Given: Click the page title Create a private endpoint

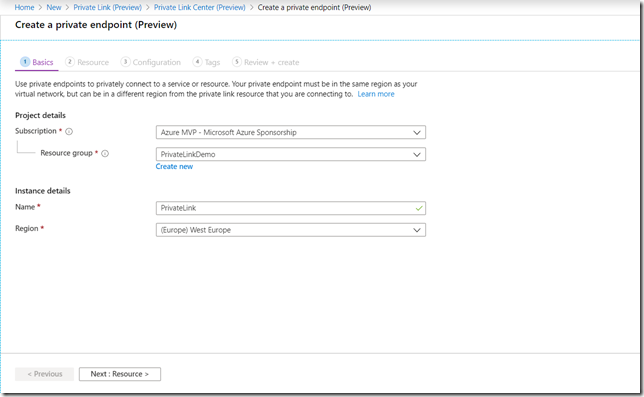Looking at the screenshot, I should pyautogui.click(x=96, y=25).
